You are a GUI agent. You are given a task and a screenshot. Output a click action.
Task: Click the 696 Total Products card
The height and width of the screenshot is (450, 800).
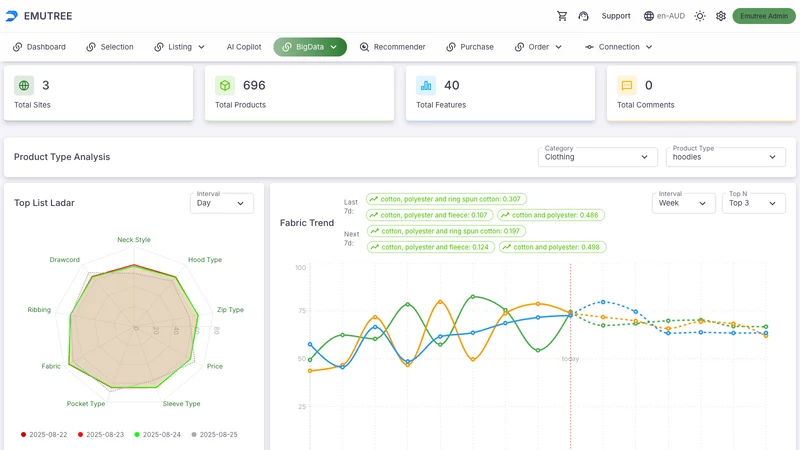click(299, 93)
